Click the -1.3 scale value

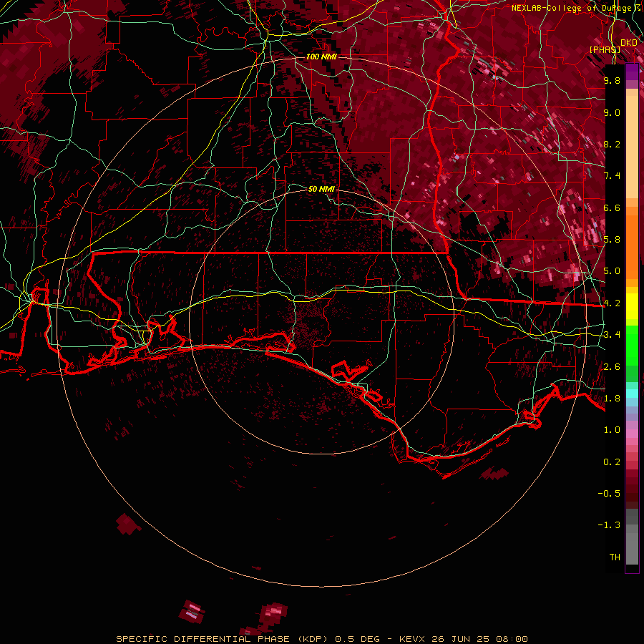609,525
